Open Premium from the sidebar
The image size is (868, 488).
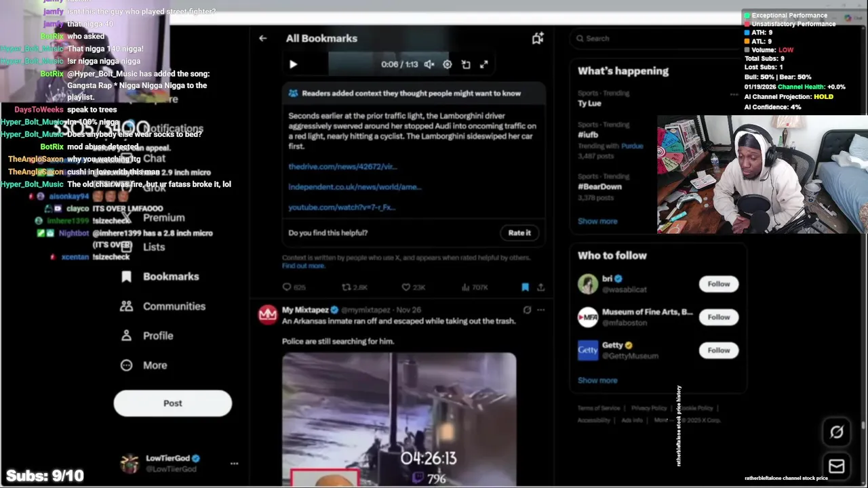point(163,218)
